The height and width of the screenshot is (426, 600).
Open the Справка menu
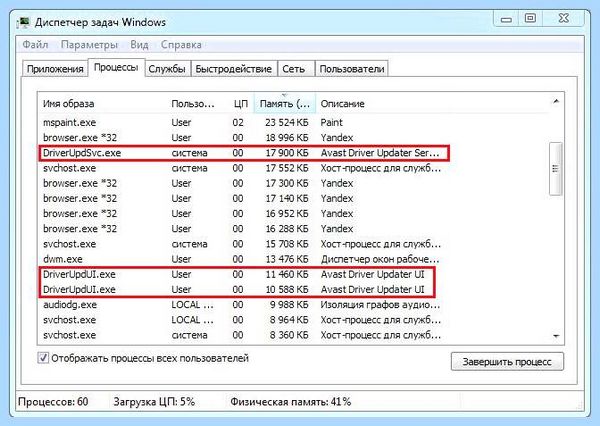point(181,44)
